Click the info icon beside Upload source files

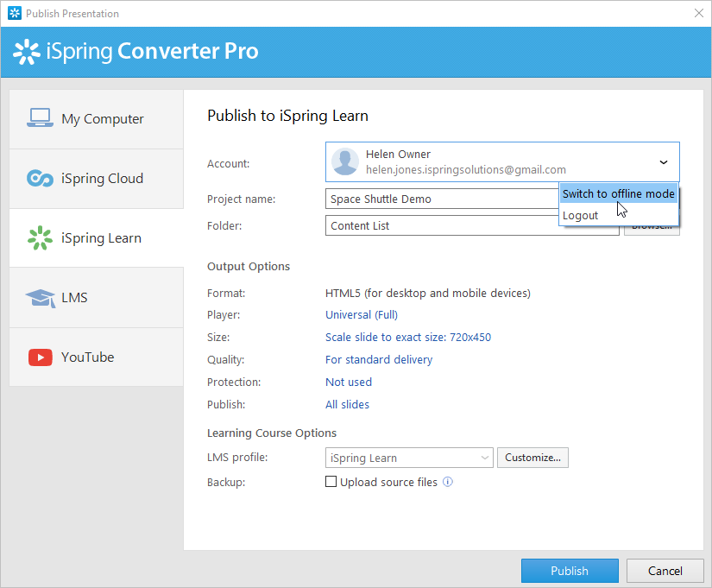pyautogui.click(x=448, y=482)
